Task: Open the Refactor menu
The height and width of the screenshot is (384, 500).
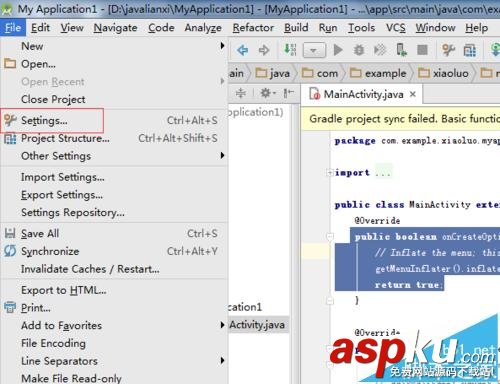Action: [x=253, y=28]
